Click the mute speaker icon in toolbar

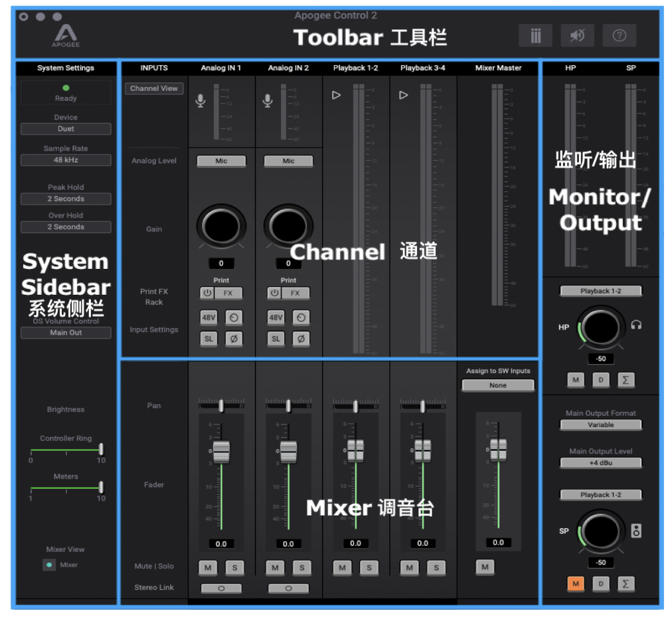pos(577,36)
